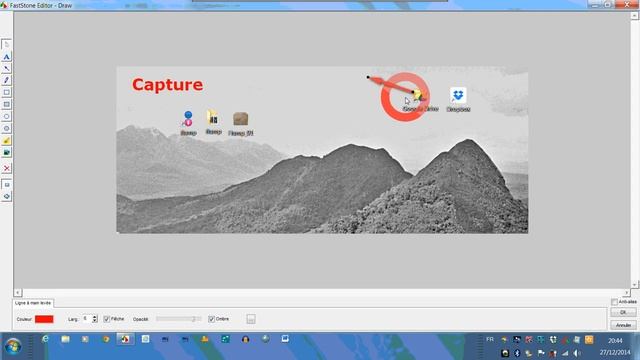Screen dimensions: 640x360
Task: Open the File Explorer folder taskbar icon
Action: [x=65, y=339]
